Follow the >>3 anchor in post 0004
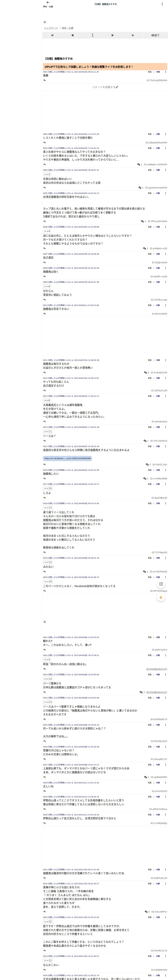The height and width of the screenshot is (980, 168). [x=47, y=174]
